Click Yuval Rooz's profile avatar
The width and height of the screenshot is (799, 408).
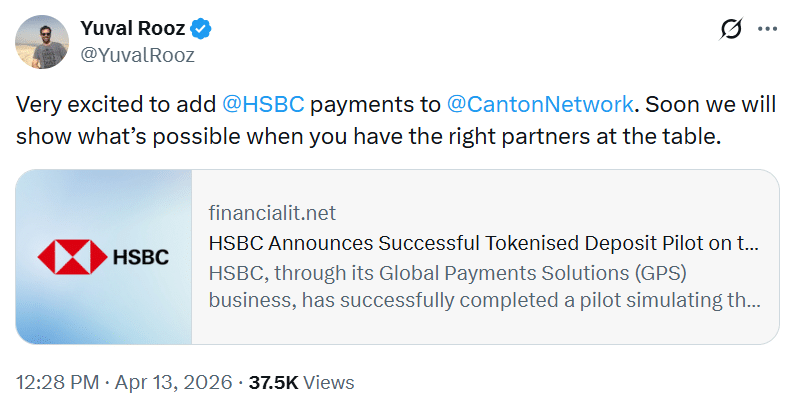[40, 41]
